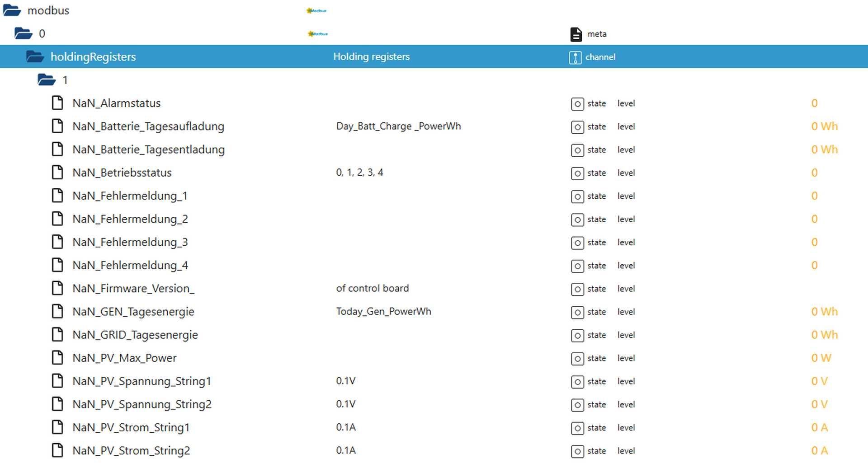
Task: Click file icon of NaN_GRID_Tagesenergie
Action: pyautogui.click(x=57, y=335)
